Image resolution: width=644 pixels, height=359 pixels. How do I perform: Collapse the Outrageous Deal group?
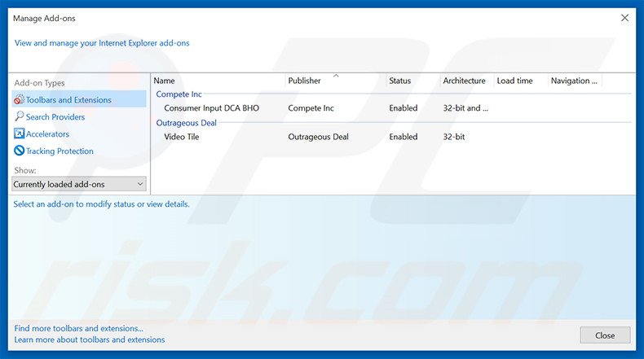click(186, 123)
